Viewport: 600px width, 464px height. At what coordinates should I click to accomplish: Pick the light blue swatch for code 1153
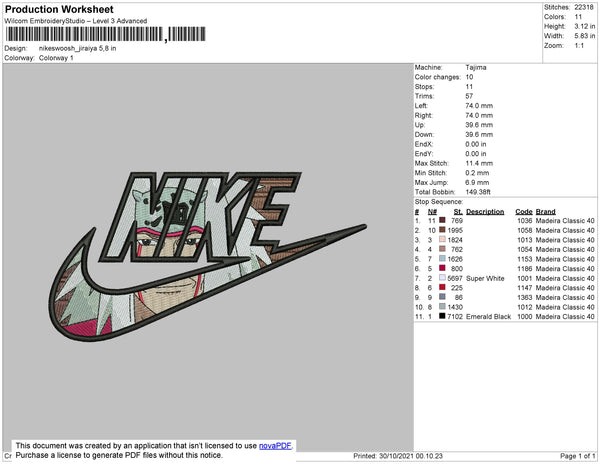click(442, 259)
